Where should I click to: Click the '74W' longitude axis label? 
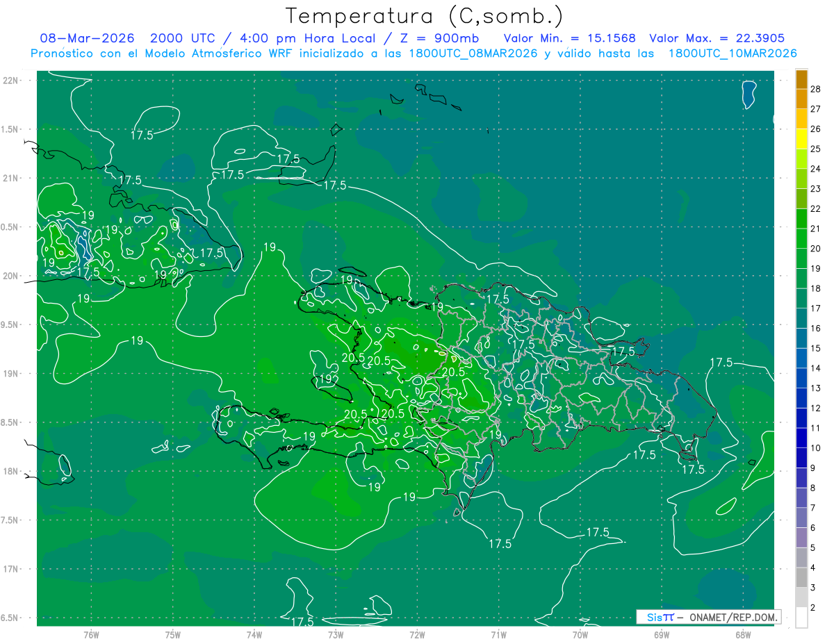pos(254,634)
